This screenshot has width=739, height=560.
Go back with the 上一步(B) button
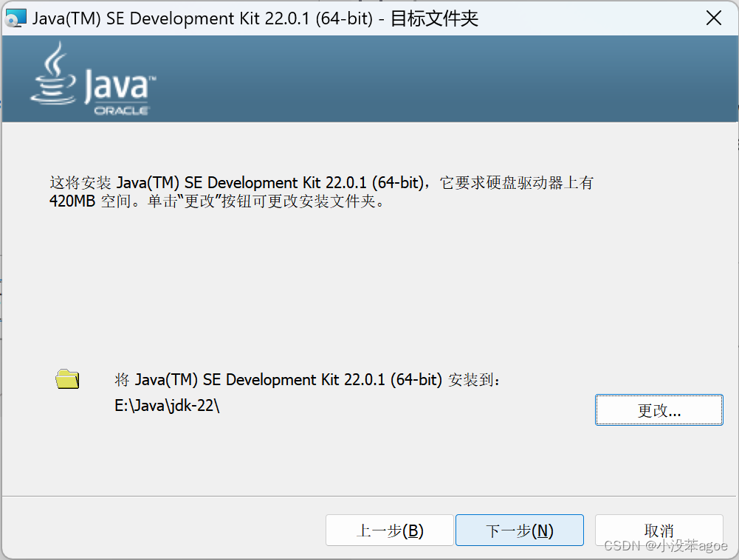(x=389, y=530)
